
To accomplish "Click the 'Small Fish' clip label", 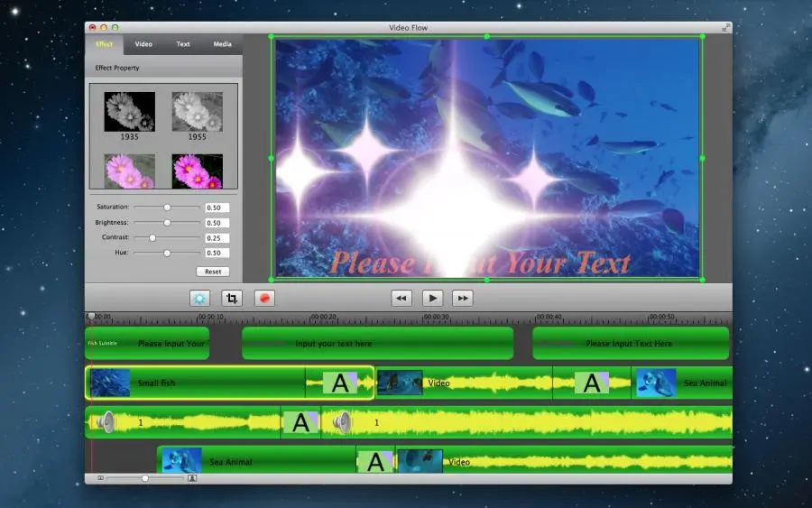I will click(156, 383).
